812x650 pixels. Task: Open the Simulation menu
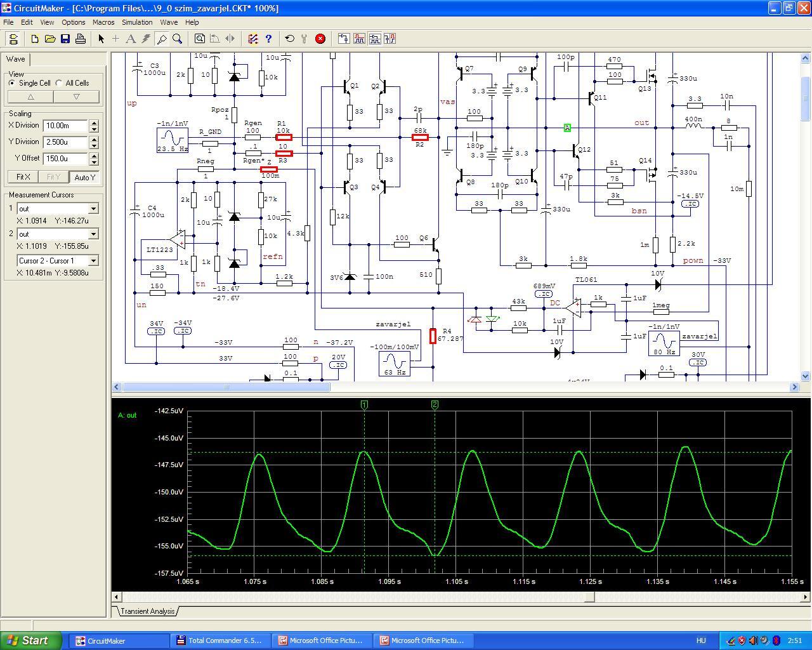pyautogui.click(x=137, y=22)
